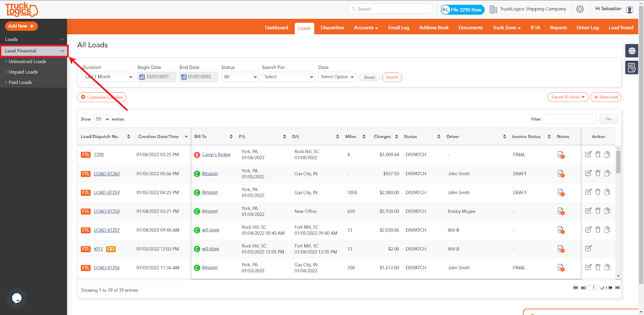Open the Camp's Broker link
This screenshot has width=644, height=315.
[216, 155]
